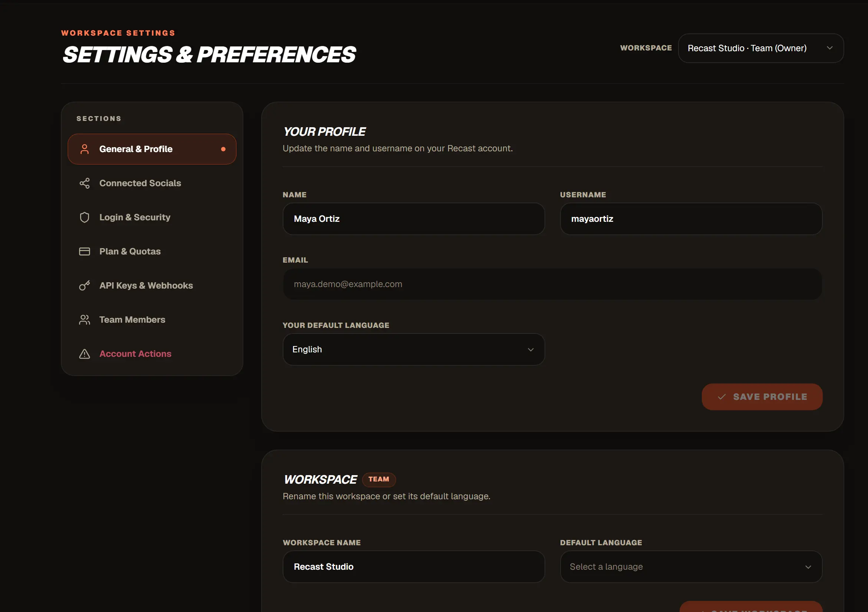Switch to Plan & Quotas section
Image resolution: width=868 pixels, height=612 pixels.
click(152, 251)
